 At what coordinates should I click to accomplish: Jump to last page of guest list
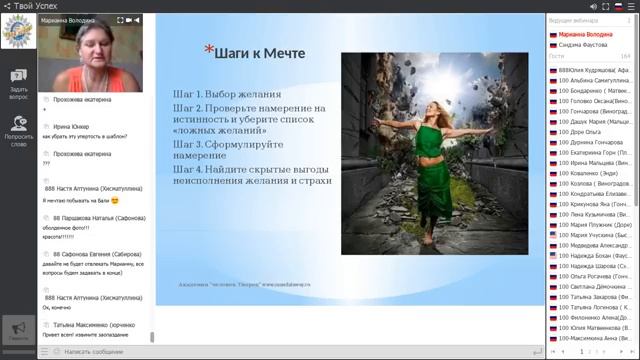(x=631, y=351)
